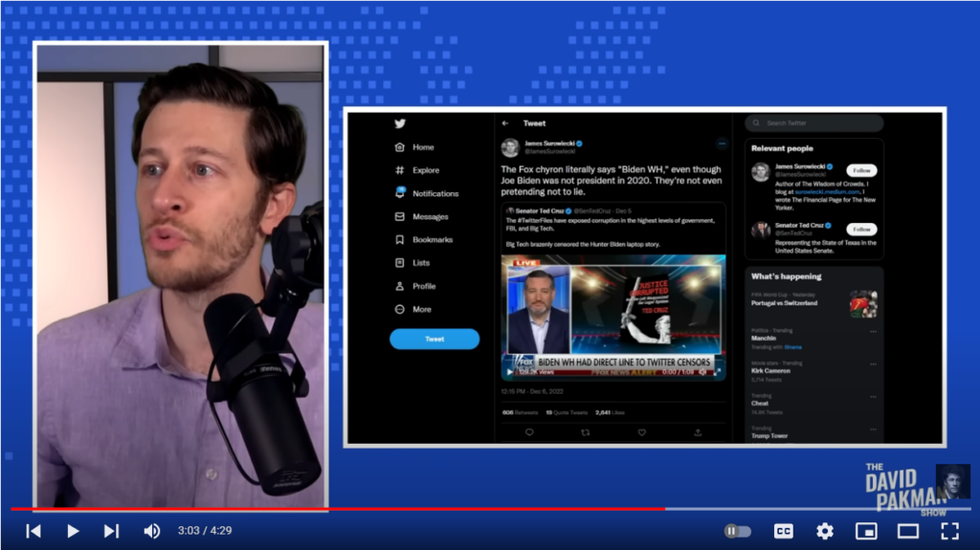Screen dimensions: 980x550
Task: Go back to the previous video
Action: pos(33,531)
